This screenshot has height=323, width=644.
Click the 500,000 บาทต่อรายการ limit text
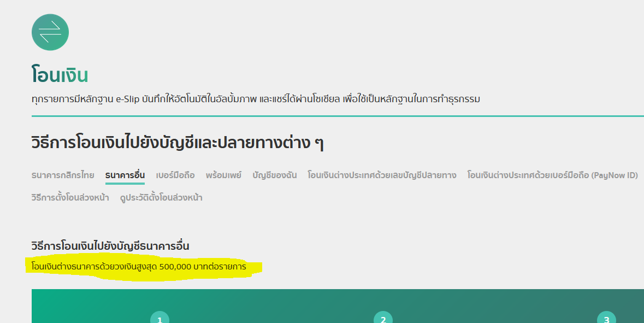(x=139, y=267)
